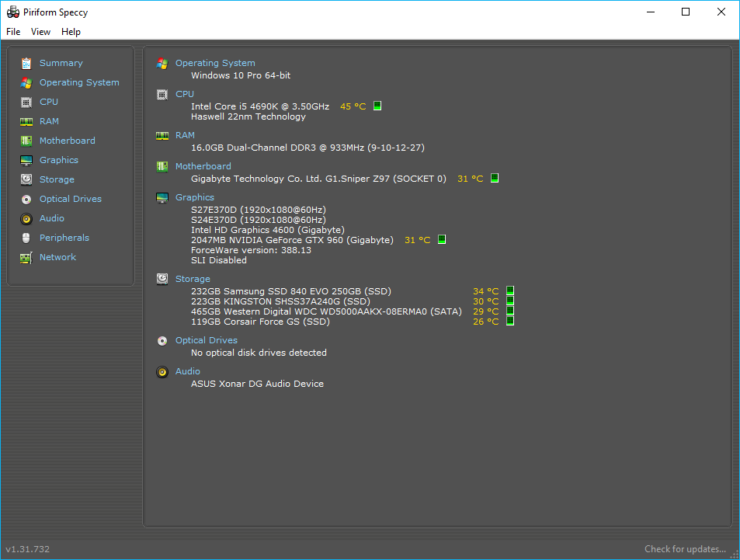This screenshot has width=740, height=560.
Task: Open the Optical Drives heading link in summary
Action: [207, 340]
